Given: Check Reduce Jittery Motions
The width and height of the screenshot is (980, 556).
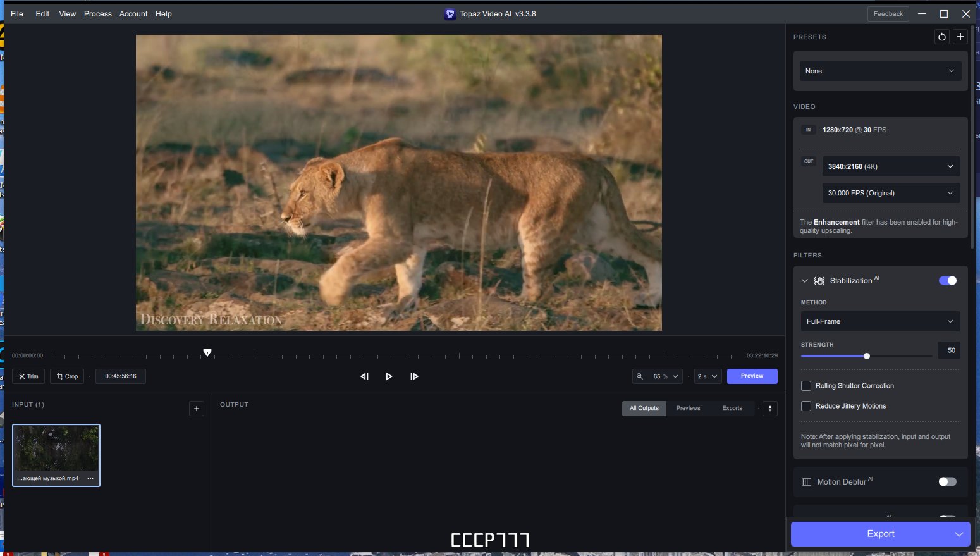Looking at the screenshot, I should point(806,406).
